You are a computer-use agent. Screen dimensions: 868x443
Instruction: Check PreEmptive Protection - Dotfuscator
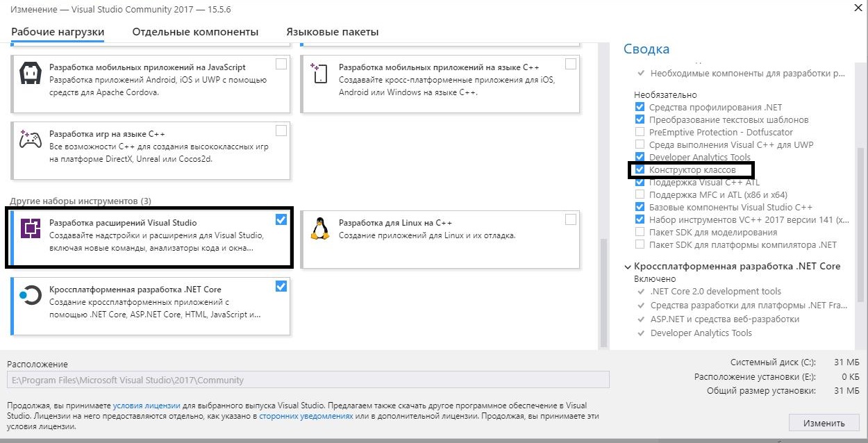coord(640,132)
